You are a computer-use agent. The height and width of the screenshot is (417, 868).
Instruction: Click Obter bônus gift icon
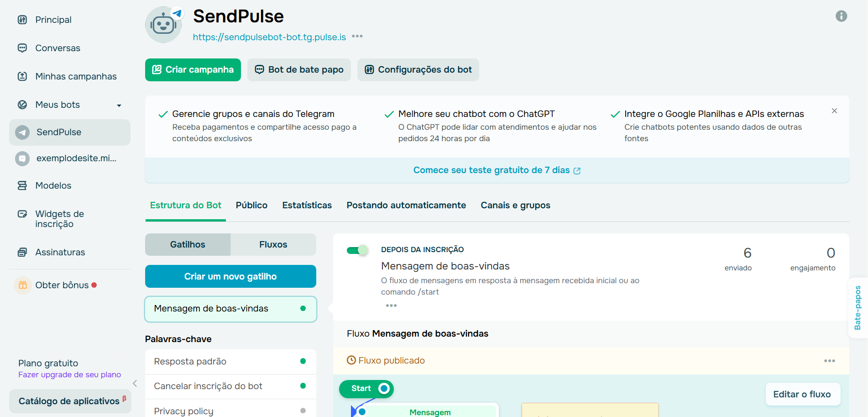[22, 285]
